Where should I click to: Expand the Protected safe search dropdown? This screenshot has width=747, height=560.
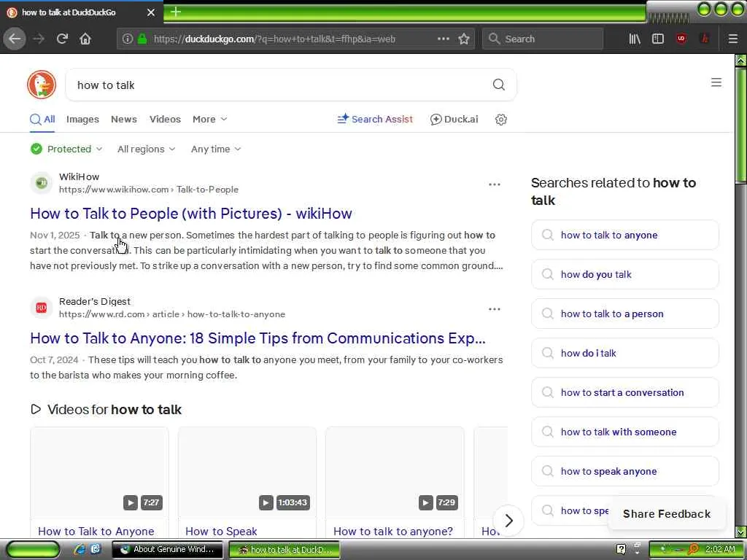(x=66, y=149)
